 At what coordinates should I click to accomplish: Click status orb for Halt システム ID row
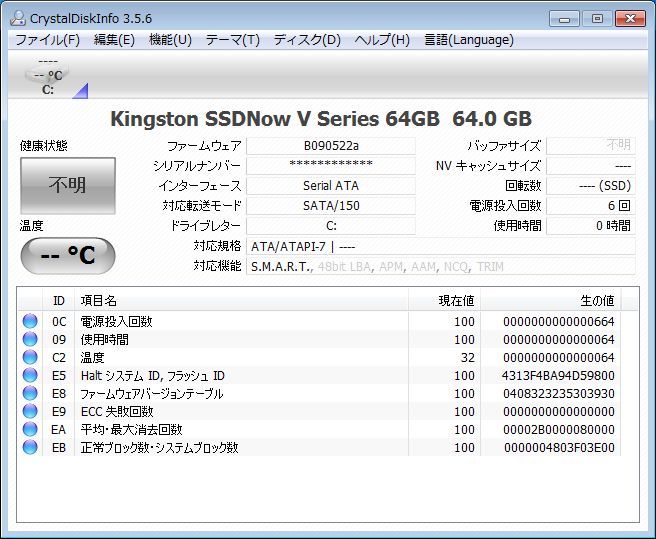click(30, 375)
